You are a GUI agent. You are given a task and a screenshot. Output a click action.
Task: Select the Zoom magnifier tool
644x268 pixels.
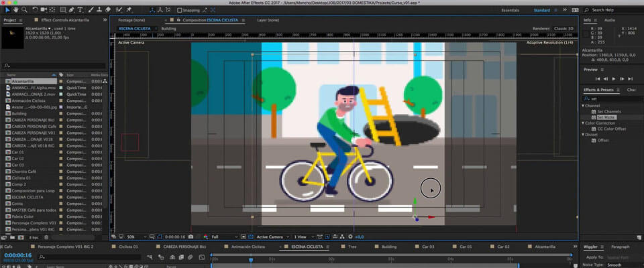pos(25,10)
